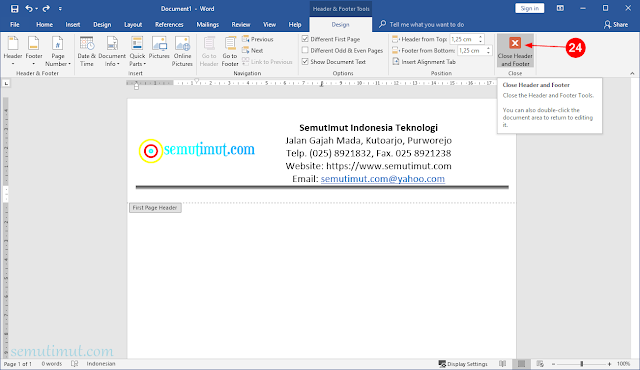Open the Page Number menu

[58, 51]
